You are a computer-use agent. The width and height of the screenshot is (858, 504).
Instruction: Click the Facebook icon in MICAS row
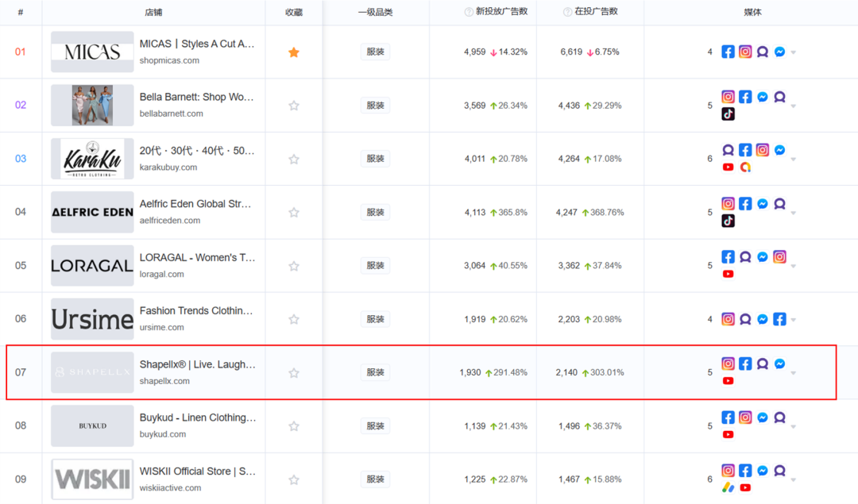(728, 52)
